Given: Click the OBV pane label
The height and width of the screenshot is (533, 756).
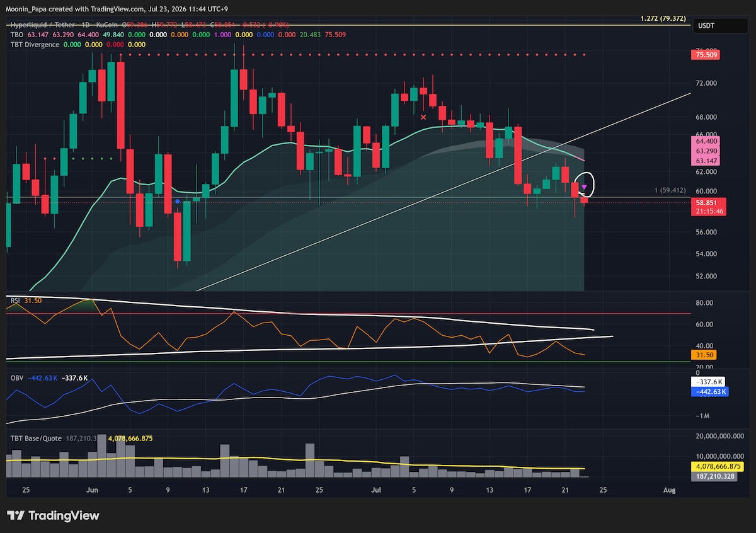Looking at the screenshot, I should pos(16,378).
